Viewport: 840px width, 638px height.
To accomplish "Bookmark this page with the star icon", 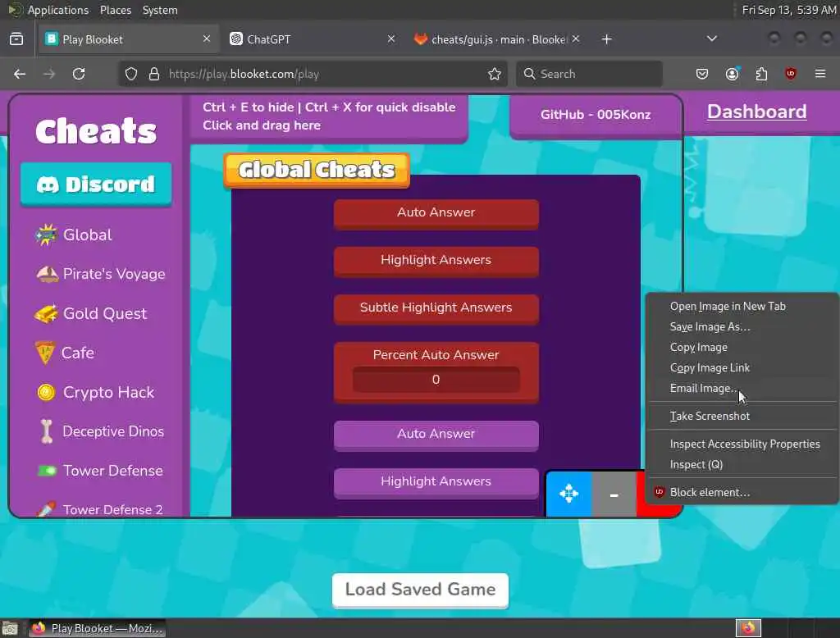I will point(495,74).
